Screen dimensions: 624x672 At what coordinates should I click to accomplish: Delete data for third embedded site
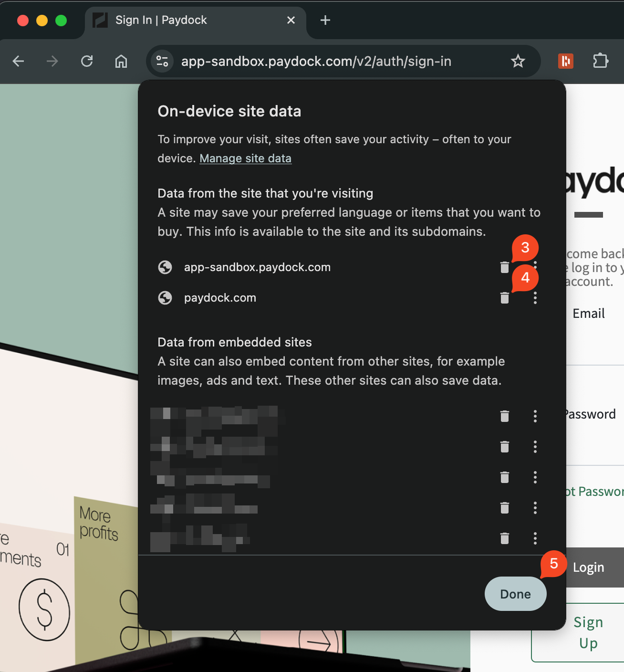point(504,477)
